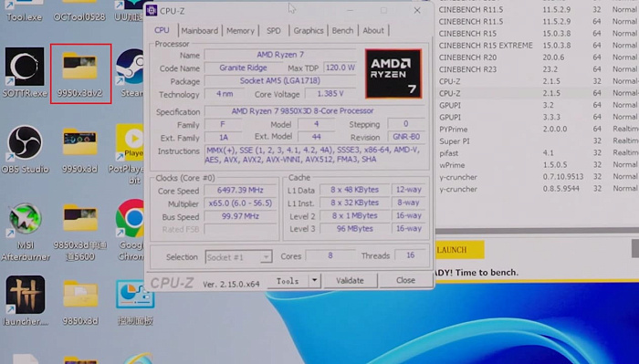Click the Specification field value
The width and height of the screenshot is (639, 364).
pyautogui.click(x=315, y=110)
